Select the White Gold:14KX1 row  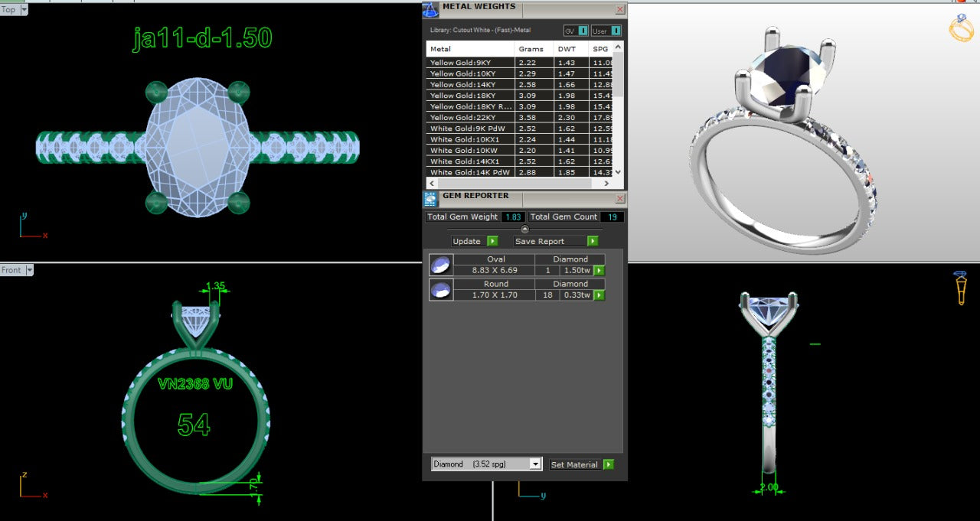click(x=520, y=161)
